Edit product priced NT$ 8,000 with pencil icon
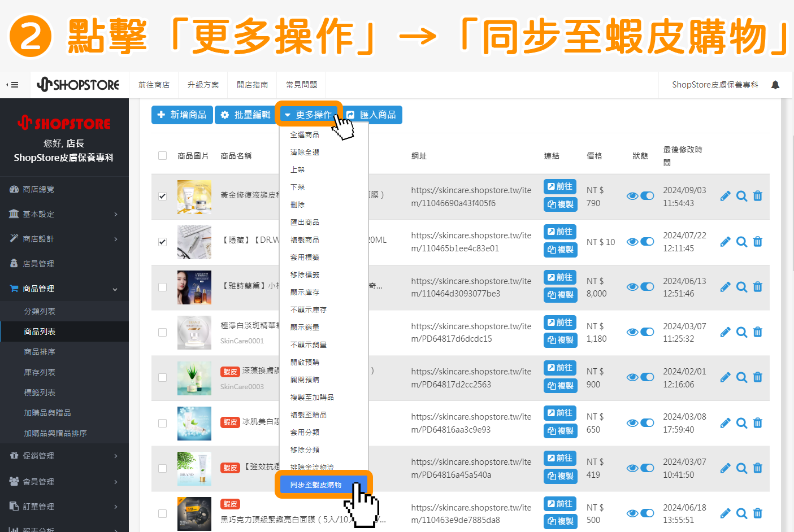Screen dimensions: 794x532 tap(726, 287)
